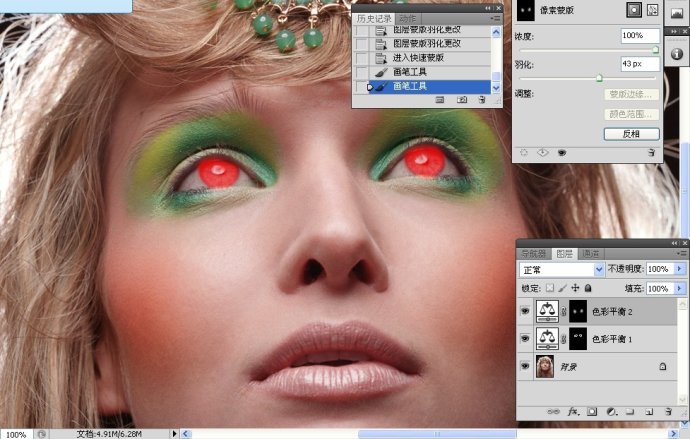Expand the collapsed Info panel dock arrows
This screenshot has width=690, height=439.
[x=674, y=32]
